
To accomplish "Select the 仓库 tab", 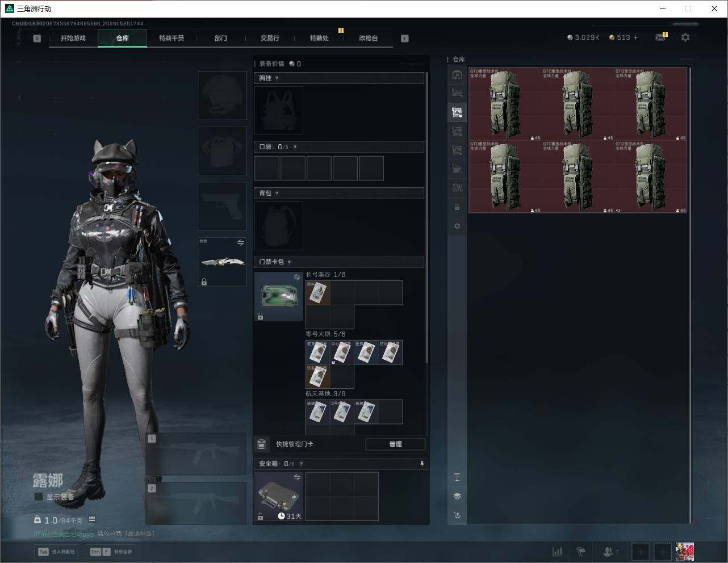I will click(123, 38).
